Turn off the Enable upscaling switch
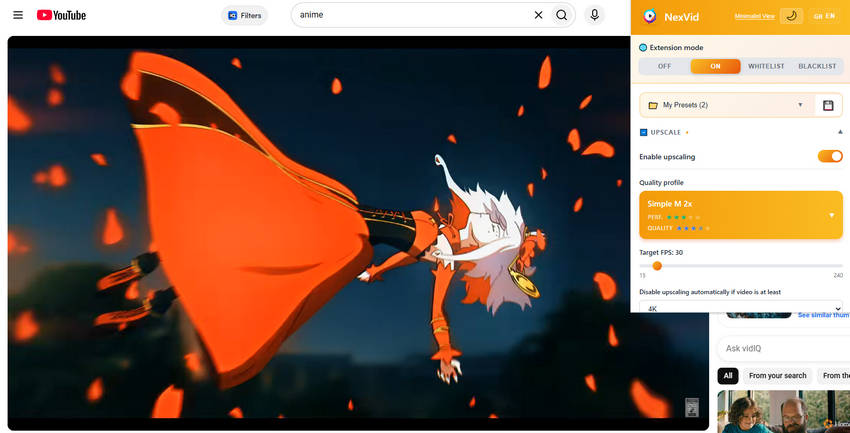850x433 pixels. pos(830,157)
